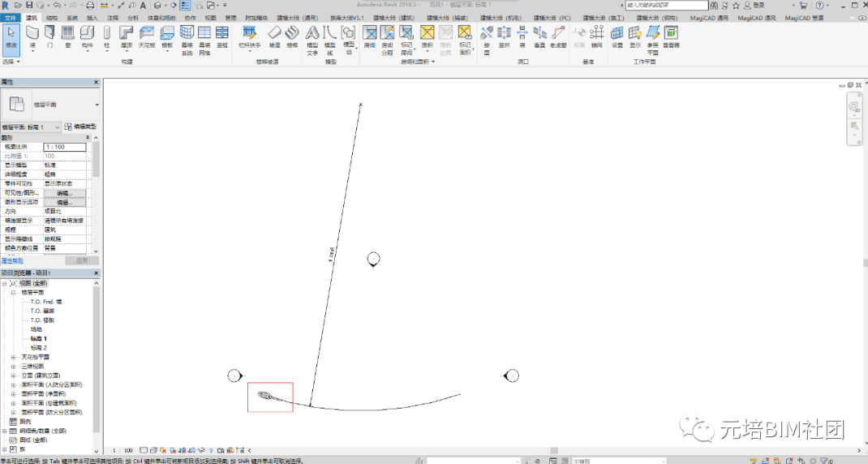Viewport: 868px width, 464px height.
Task: Select the 幕墙系统 curtain system tool
Action: pyautogui.click(x=187, y=40)
